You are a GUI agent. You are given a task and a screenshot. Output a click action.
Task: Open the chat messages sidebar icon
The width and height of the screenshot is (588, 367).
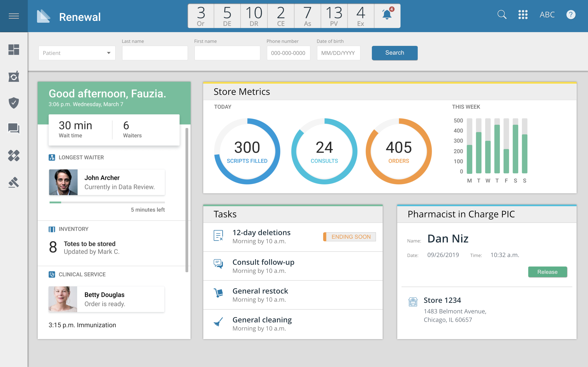[x=14, y=128]
